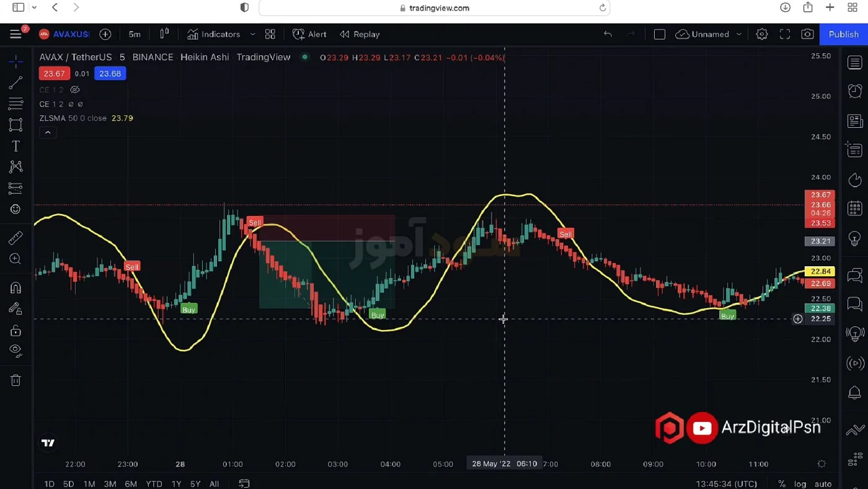Toggle auto scale mode
Screen dimensions: 868x489
point(823,483)
